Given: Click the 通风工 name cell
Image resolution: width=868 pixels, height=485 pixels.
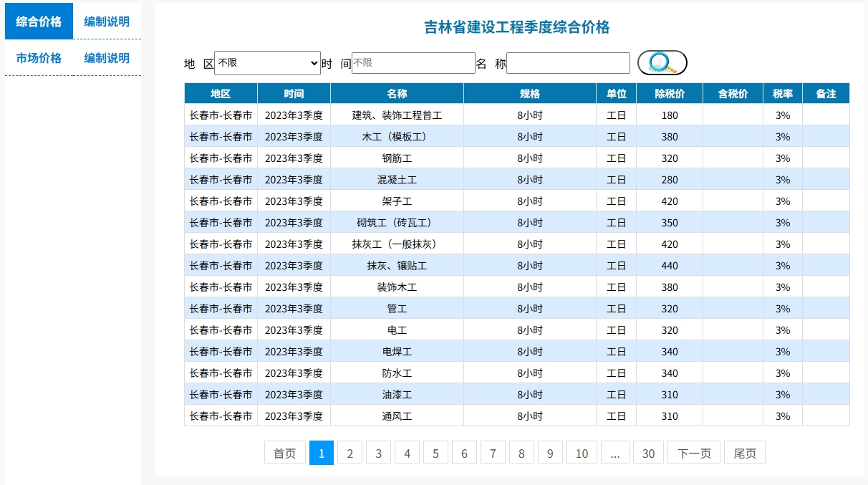Looking at the screenshot, I should coord(397,416).
